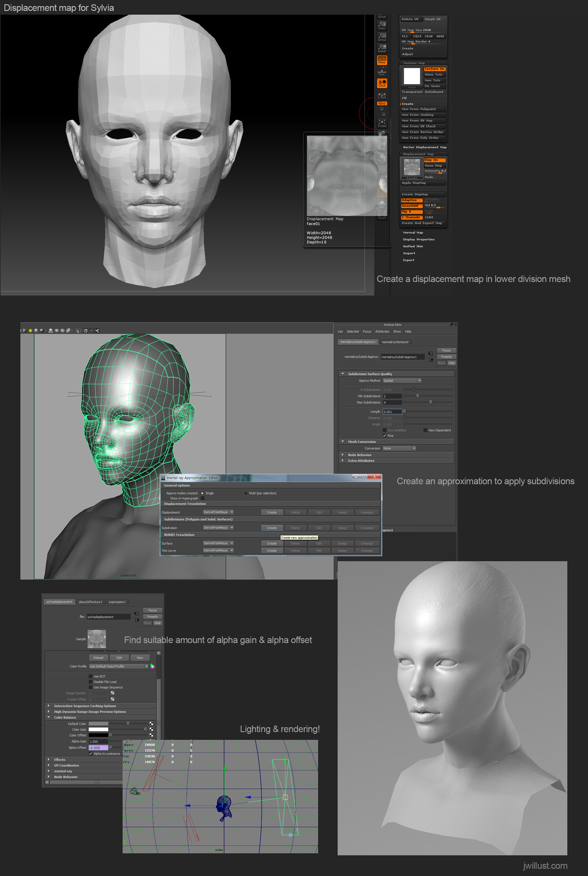Adjust the displacement Intensity slider
This screenshot has height=876, width=588.
click(435, 171)
